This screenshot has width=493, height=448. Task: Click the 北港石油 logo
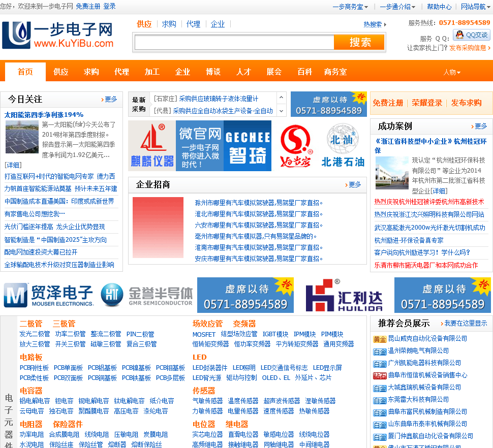coord(343,146)
